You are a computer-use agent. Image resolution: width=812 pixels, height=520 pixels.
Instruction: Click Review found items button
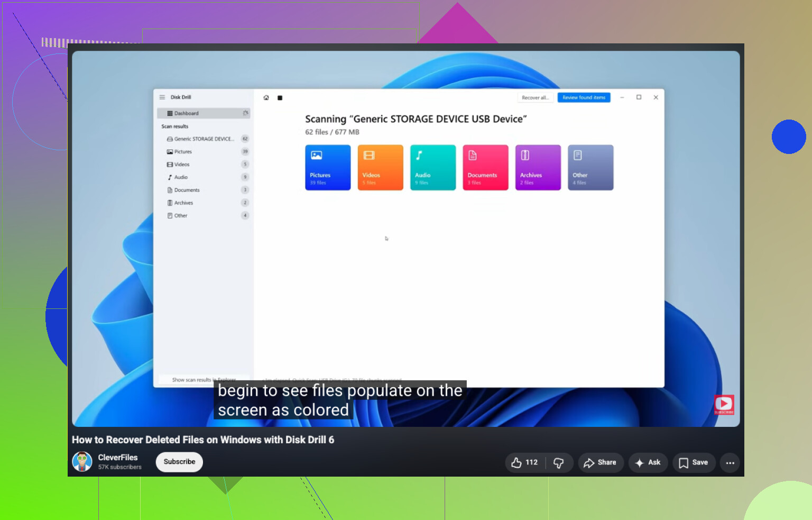click(584, 98)
